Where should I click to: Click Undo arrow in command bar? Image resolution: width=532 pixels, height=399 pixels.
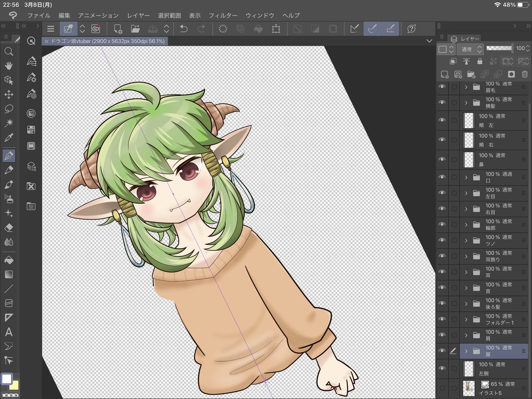[x=184, y=29]
